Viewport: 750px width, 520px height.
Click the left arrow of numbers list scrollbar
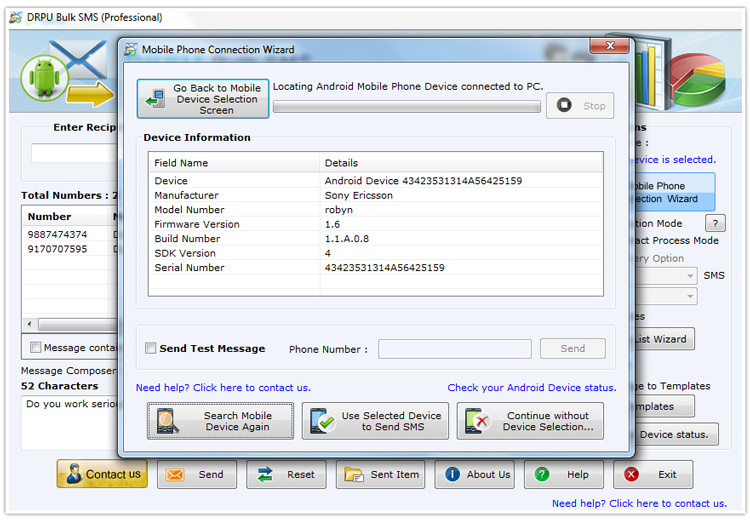point(30,324)
